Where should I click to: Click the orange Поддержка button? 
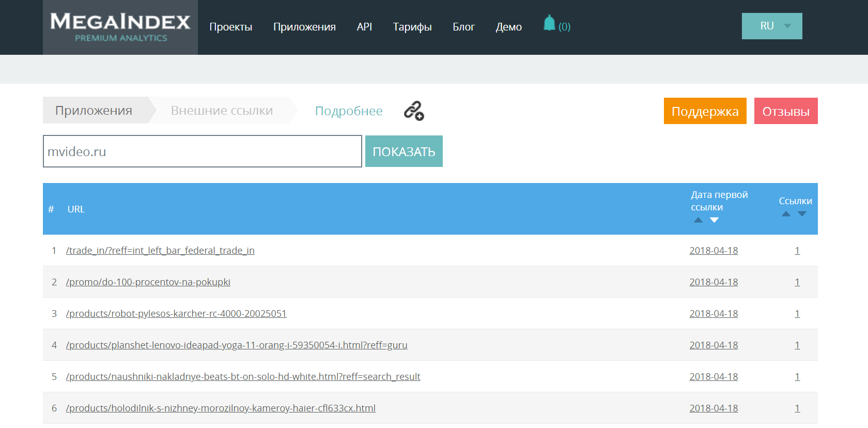(x=705, y=111)
